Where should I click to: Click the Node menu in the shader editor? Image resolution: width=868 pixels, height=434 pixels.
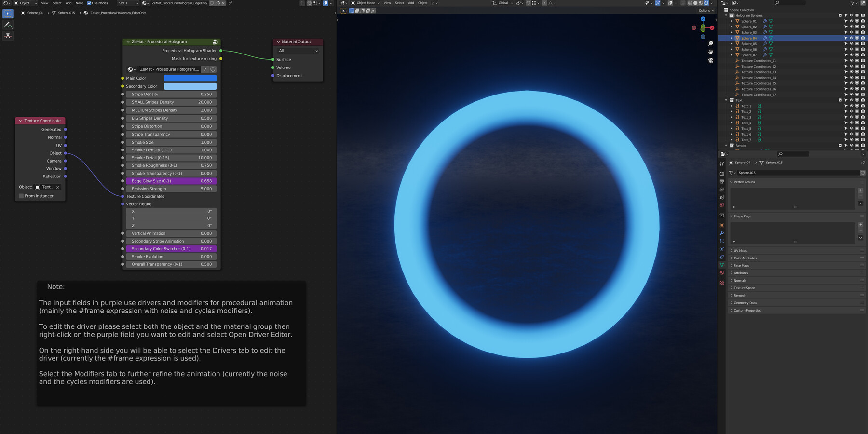tap(79, 3)
